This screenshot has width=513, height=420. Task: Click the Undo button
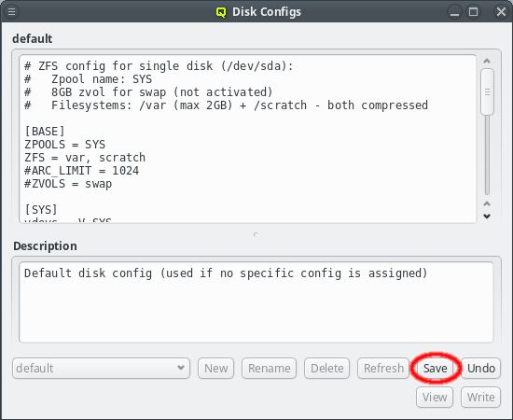[481, 369]
